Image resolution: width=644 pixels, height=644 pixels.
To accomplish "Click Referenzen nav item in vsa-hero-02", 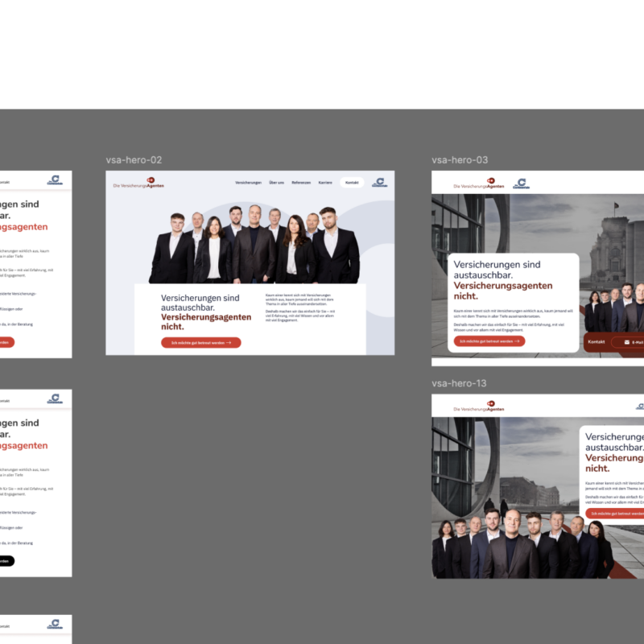I will pos(301,183).
